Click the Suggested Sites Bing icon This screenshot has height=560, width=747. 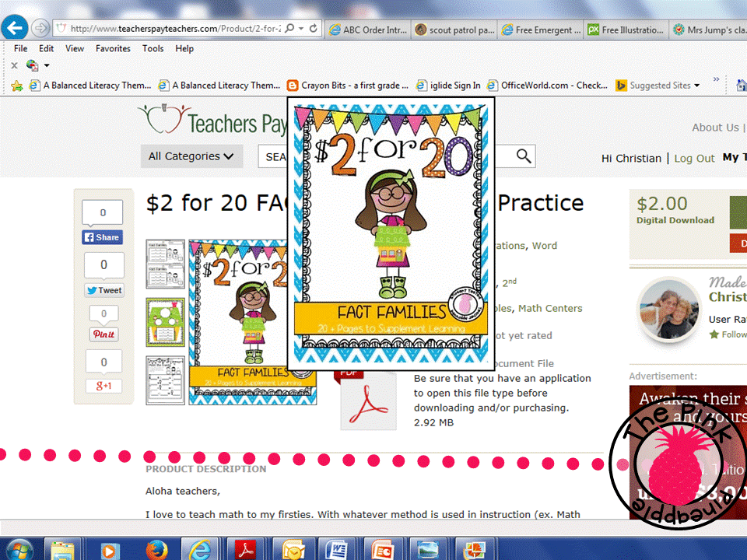point(621,86)
